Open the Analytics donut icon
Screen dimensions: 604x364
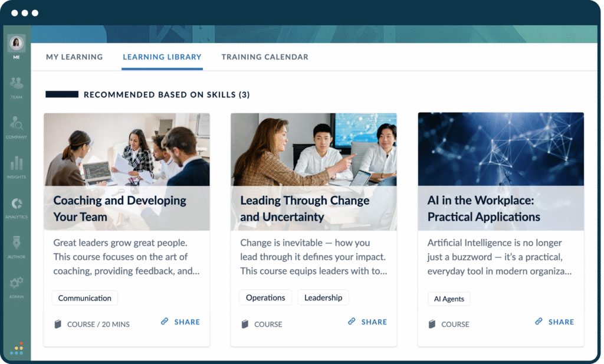[x=16, y=204]
